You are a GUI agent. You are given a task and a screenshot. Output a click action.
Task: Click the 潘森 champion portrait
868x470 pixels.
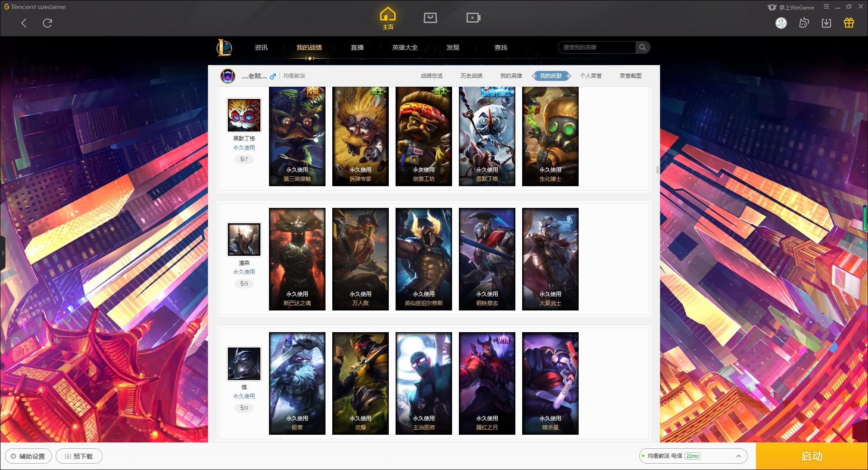tap(244, 240)
